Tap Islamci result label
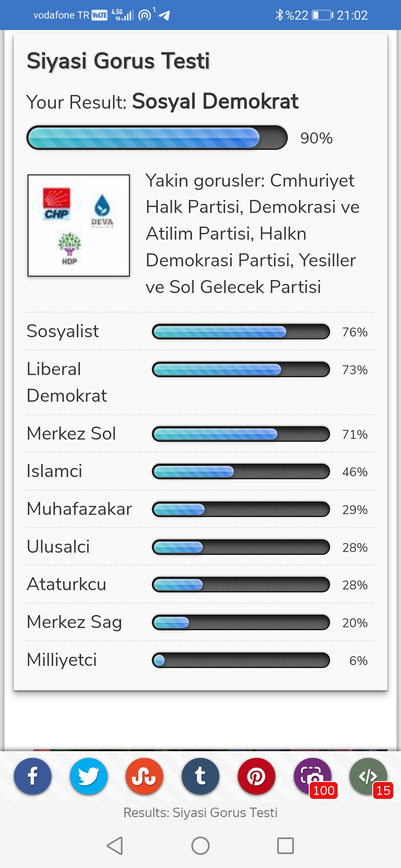 click(55, 471)
